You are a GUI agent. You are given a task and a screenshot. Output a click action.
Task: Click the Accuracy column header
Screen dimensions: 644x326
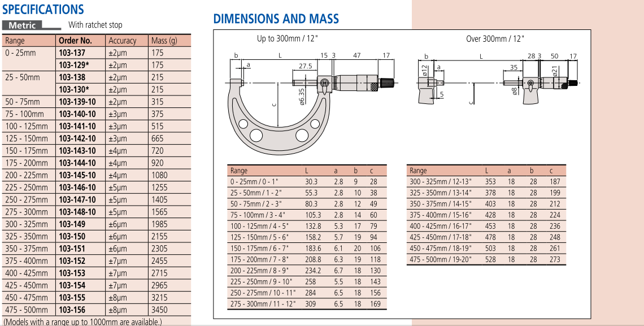pyautogui.click(x=122, y=41)
